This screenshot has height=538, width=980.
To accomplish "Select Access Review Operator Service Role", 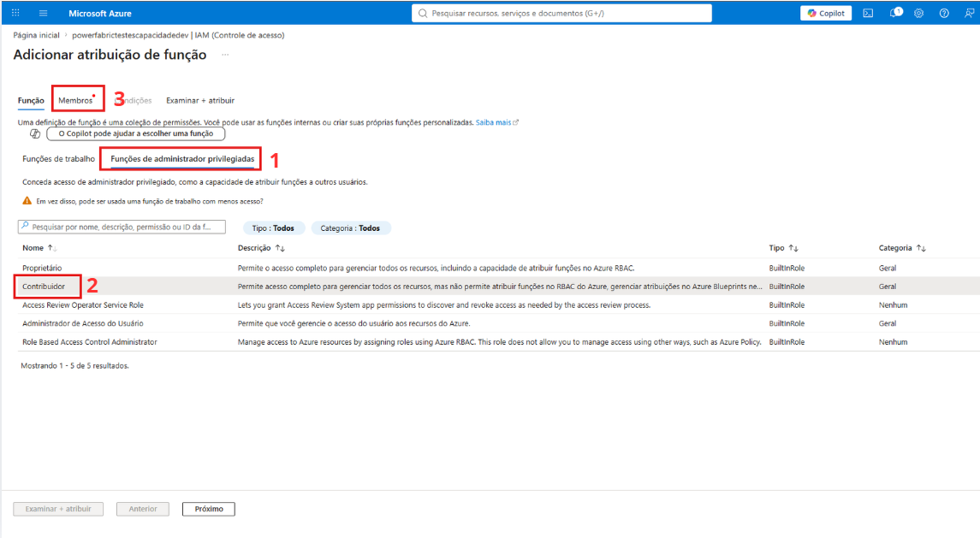I will coord(83,305).
